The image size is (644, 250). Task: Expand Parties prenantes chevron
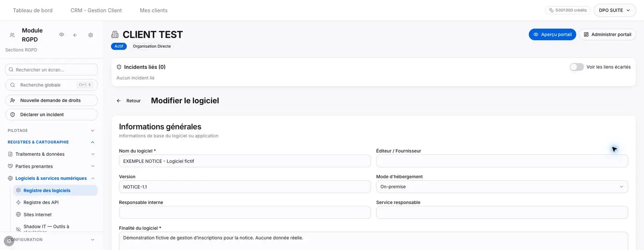pyautogui.click(x=93, y=166)
